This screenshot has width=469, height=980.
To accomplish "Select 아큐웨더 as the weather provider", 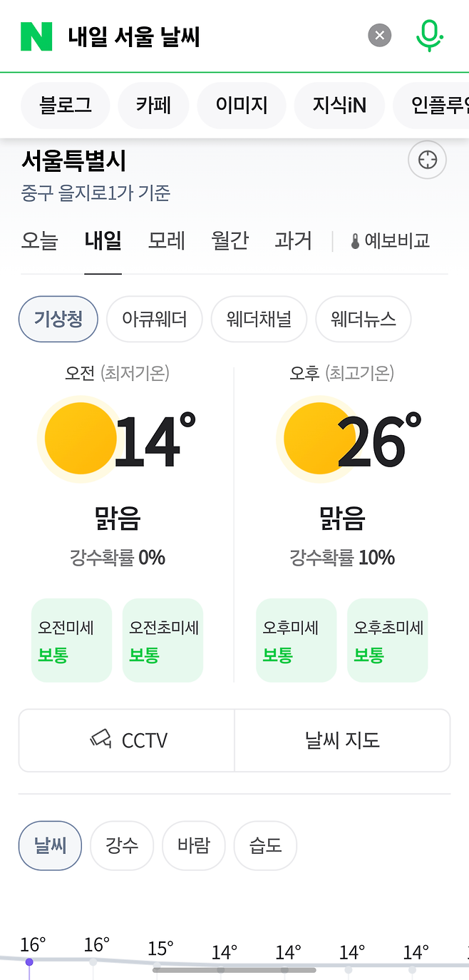I will pos(154,319).
